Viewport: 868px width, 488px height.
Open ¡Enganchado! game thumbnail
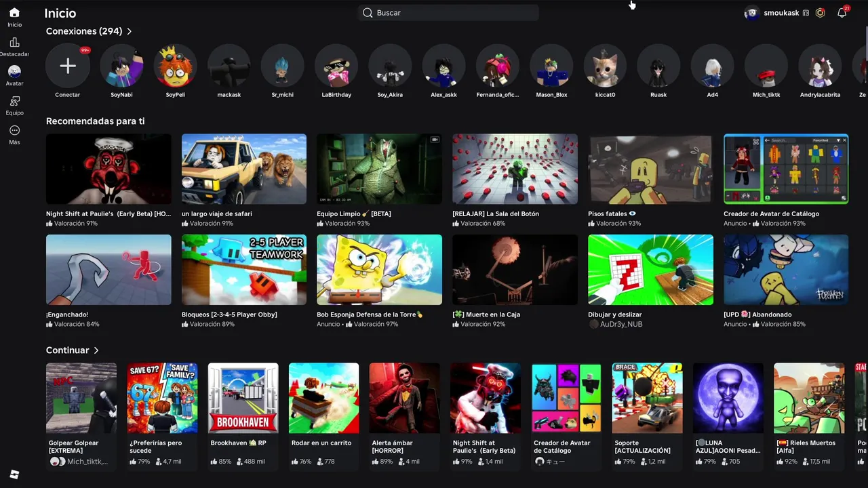pyautogui.click(x=108, y=270)
